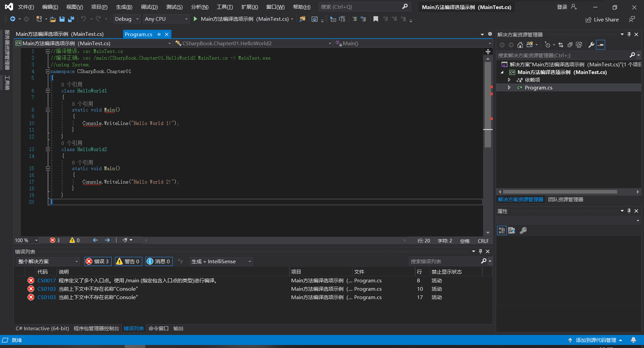
Task: Toggle the Messages 0 filter button
Action: (159, 261)
